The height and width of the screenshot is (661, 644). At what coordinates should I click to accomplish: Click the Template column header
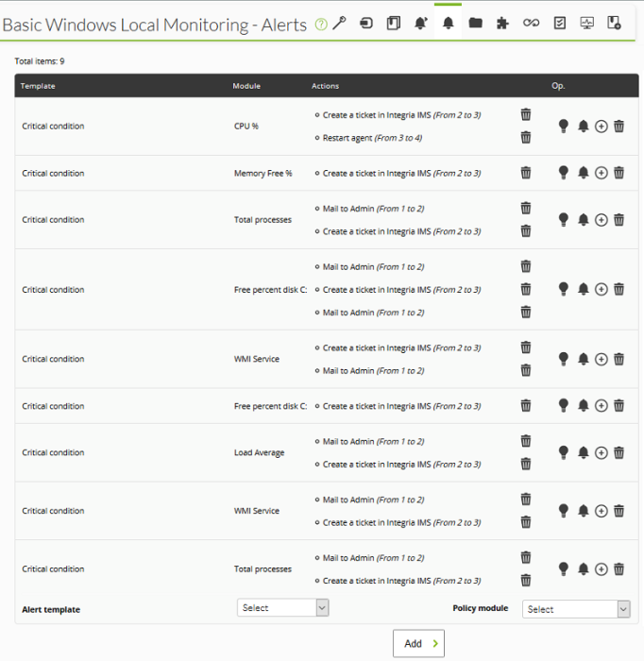click(38, 86)
